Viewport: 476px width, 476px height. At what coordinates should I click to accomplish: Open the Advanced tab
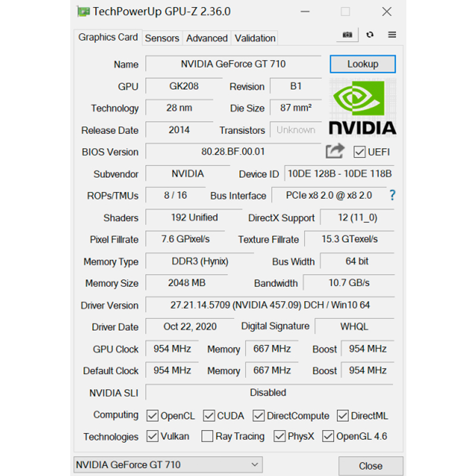click(206, 38)
